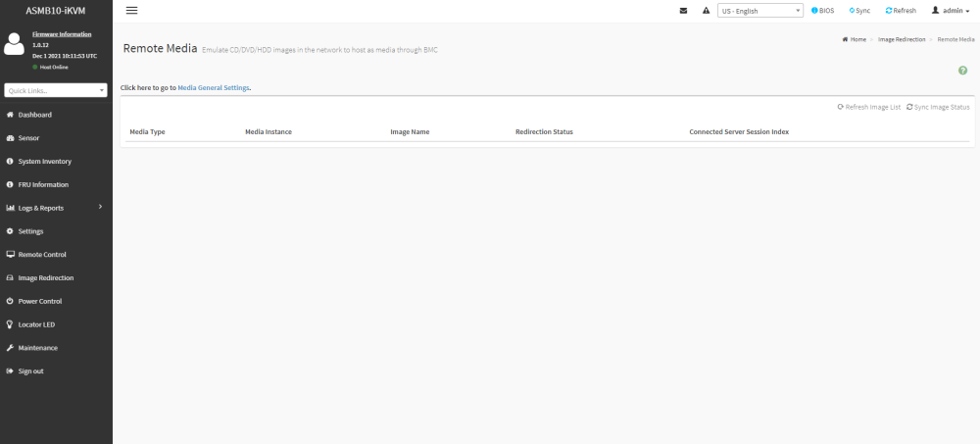The image size is (980, 444).
Task: Click the System Inventory info icon
Action: (x=10, y=162)
